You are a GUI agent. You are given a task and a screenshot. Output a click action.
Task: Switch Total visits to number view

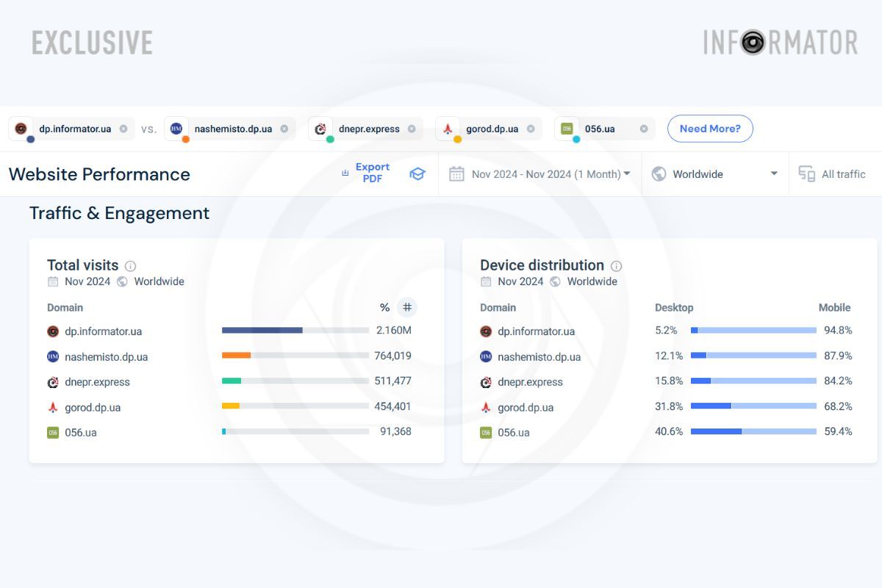(406, 307)
